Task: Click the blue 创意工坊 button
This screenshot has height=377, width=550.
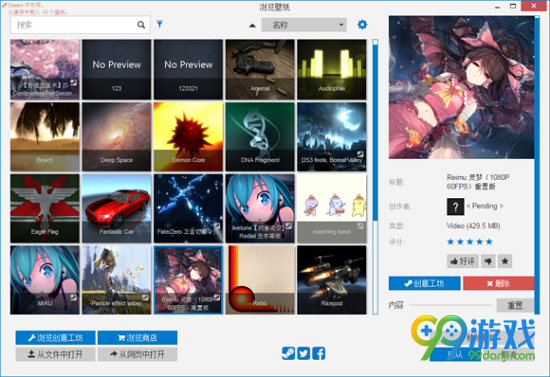Action: pyautogui.click(x=424, y=283)
